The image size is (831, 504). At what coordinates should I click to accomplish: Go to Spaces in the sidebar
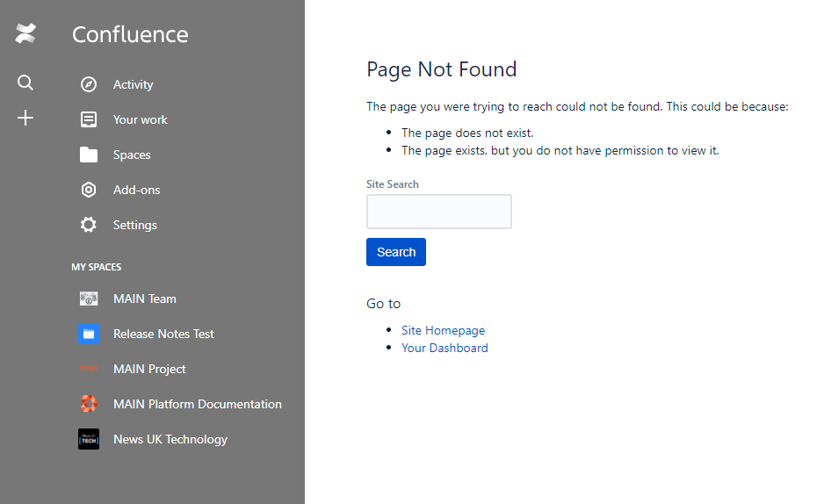coord(132,155)
